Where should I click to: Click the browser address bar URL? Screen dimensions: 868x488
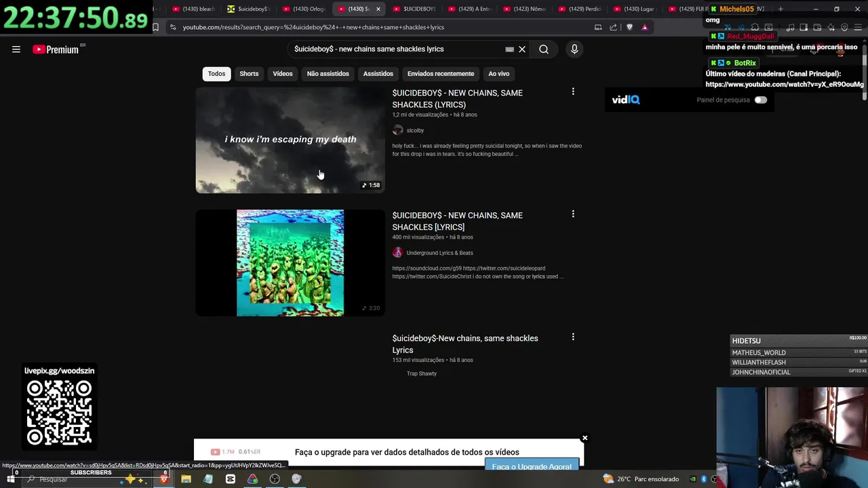pos(313,27)
